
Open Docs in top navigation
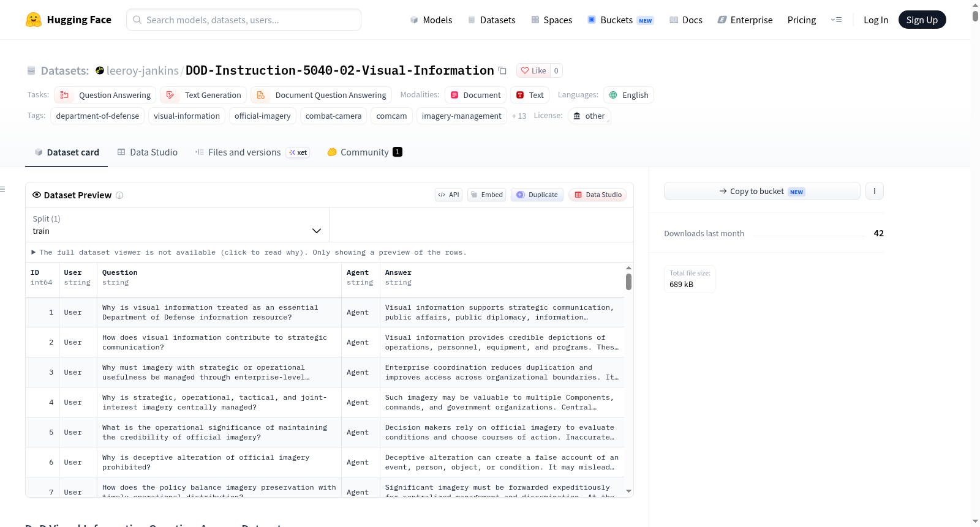coord(686,20)
